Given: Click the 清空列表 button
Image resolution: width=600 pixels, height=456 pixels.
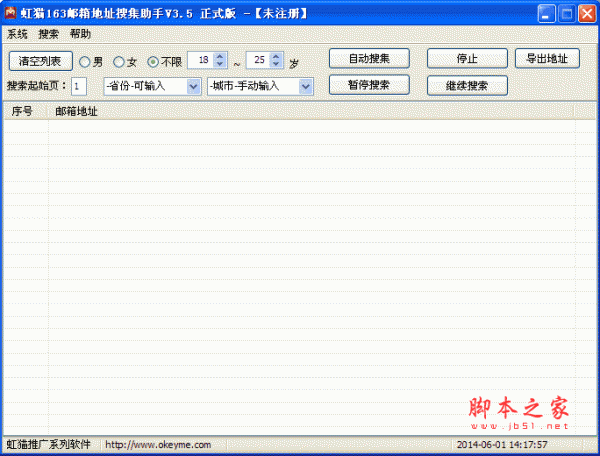Looking at the screenshot, I should click(x=41, y=61).
